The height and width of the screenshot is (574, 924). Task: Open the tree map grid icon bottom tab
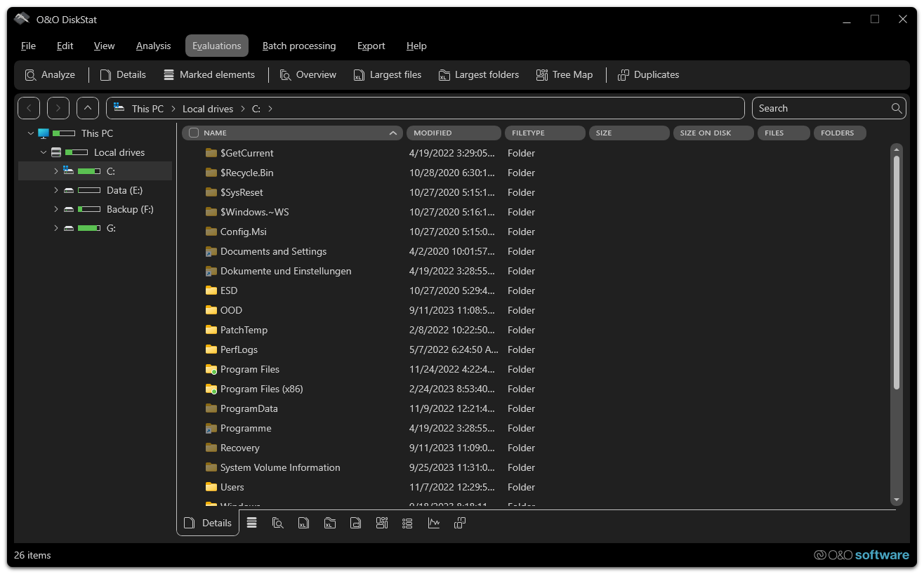click(x=382, y=523)
